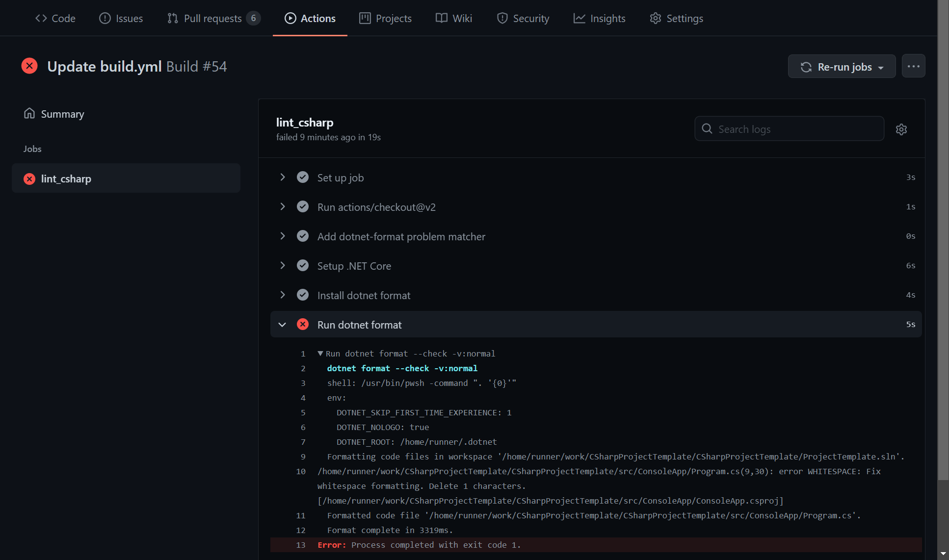Open the three-dots workflow menu
The height and width of the screenshot is (560, 949).
pos(913,66)
